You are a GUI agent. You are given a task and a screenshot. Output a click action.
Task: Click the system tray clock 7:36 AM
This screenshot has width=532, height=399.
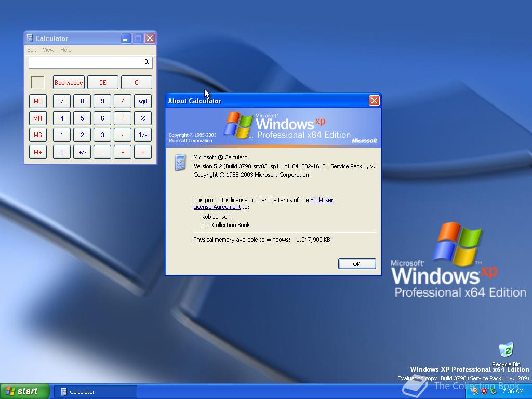pyautogui.click(x=513, y=392)
